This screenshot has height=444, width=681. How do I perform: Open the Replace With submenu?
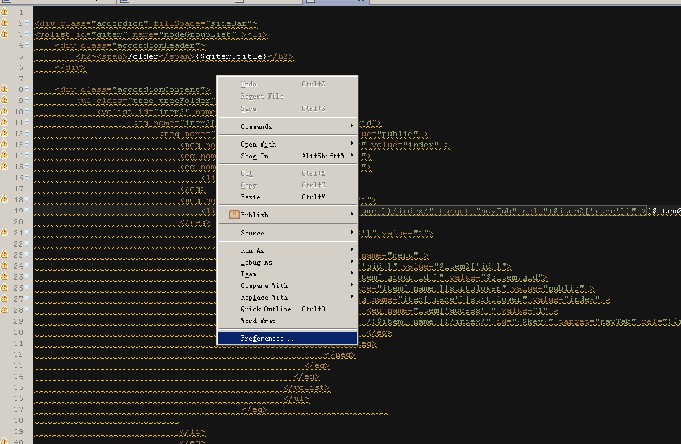[288, 297]
